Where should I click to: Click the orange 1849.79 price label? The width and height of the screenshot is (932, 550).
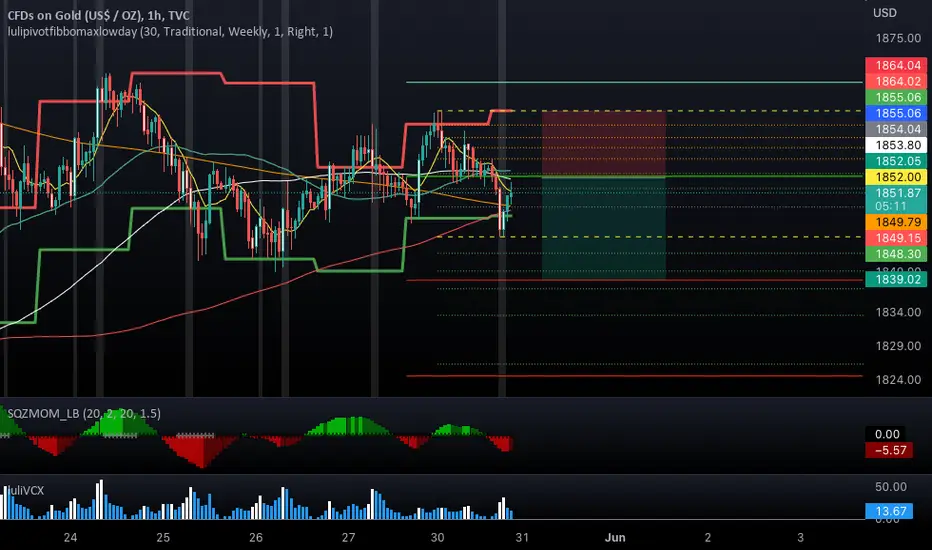(896, 222)
